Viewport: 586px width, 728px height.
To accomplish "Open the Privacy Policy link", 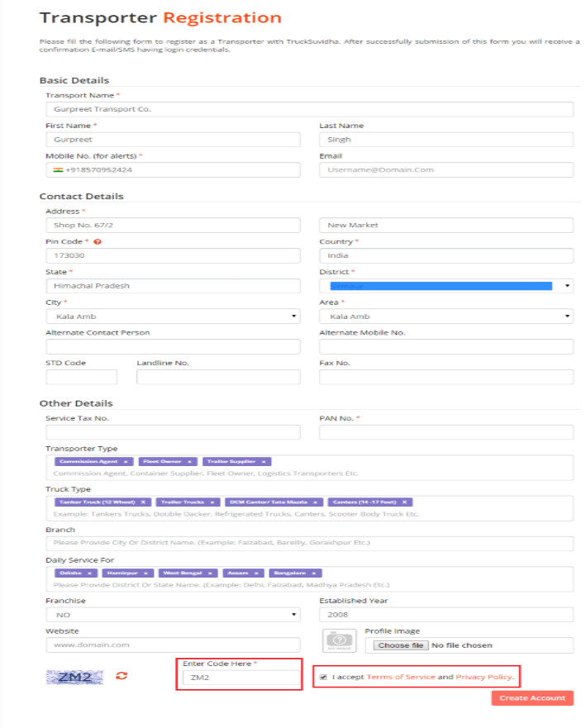I will point(485,678).
